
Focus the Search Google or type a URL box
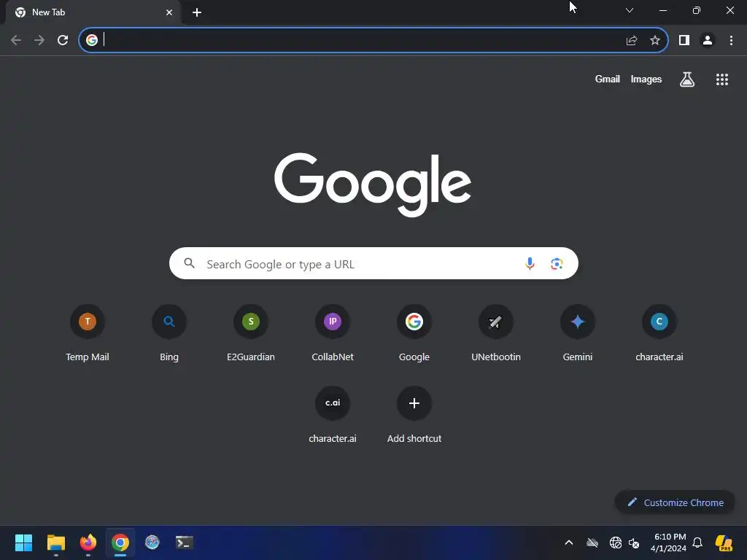tap(373, 263)
